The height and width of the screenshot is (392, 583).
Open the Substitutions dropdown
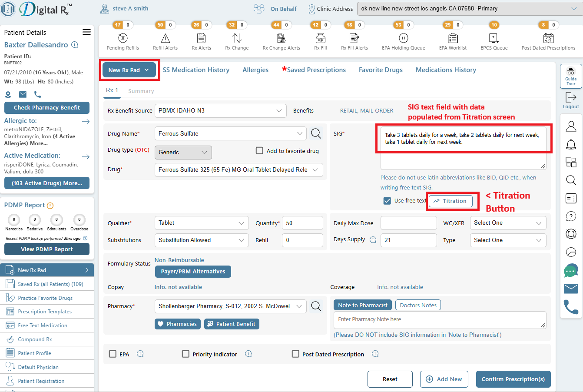202,240
